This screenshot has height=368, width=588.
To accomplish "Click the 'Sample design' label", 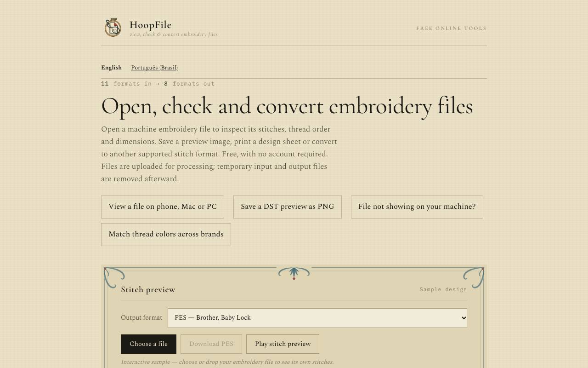I will coord(443,289).
